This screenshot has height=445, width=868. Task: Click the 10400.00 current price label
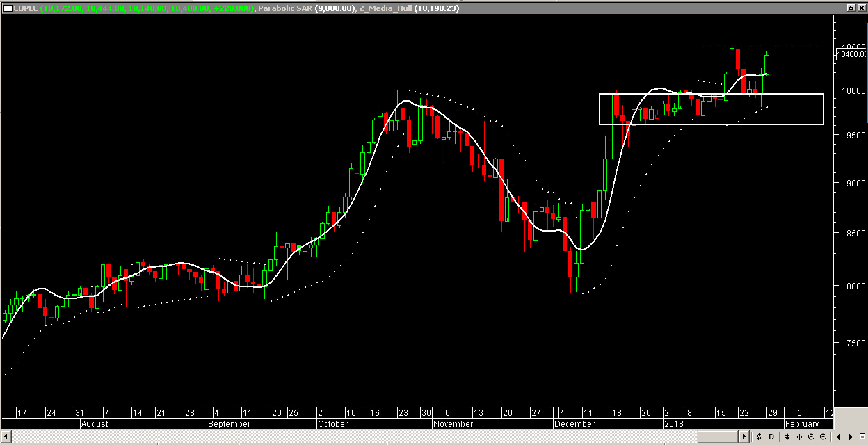point(851,54)
